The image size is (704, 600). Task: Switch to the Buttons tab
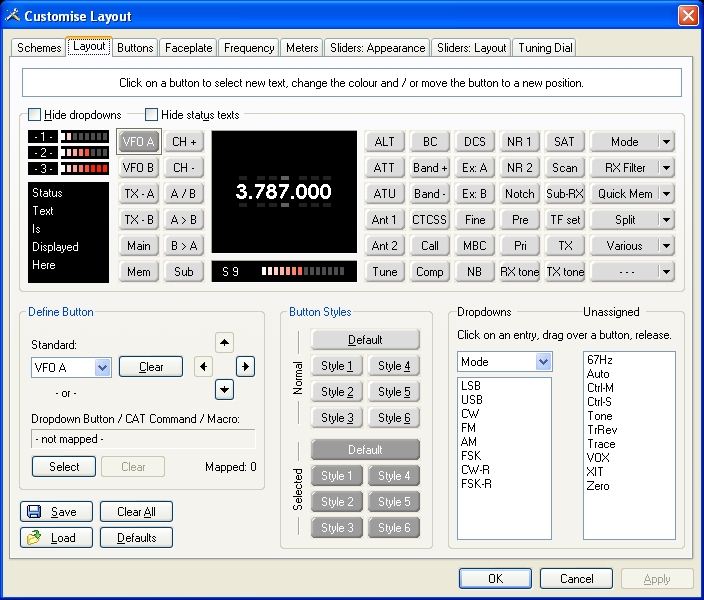coord(135,48)
